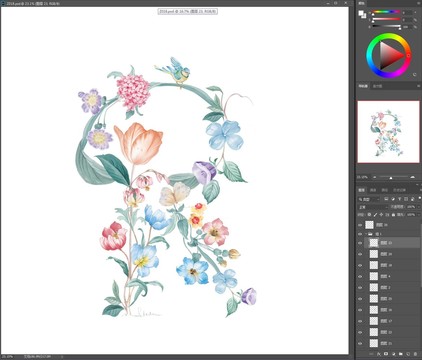The image size is (422, 360).
Task: Click the Navigator zoom in large mountains icon
Action: pyautogui.click(x=413, y=177)
